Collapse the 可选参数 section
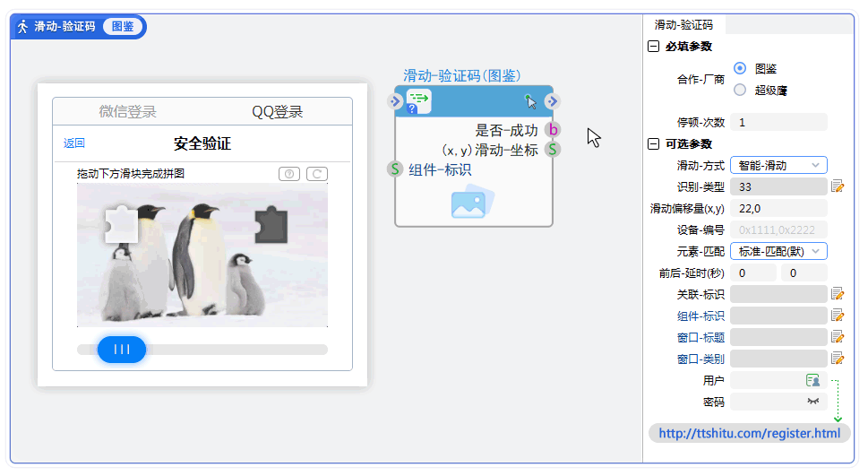 coord(653,144)
